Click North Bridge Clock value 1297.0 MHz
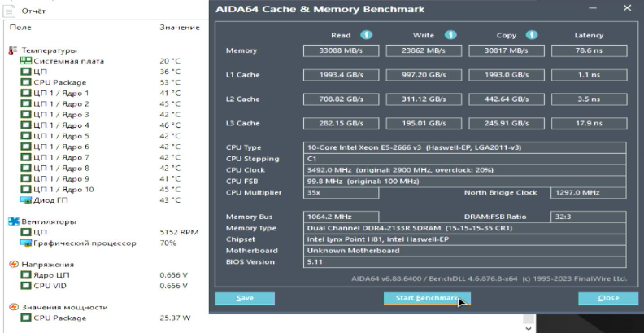 (589, 192)
